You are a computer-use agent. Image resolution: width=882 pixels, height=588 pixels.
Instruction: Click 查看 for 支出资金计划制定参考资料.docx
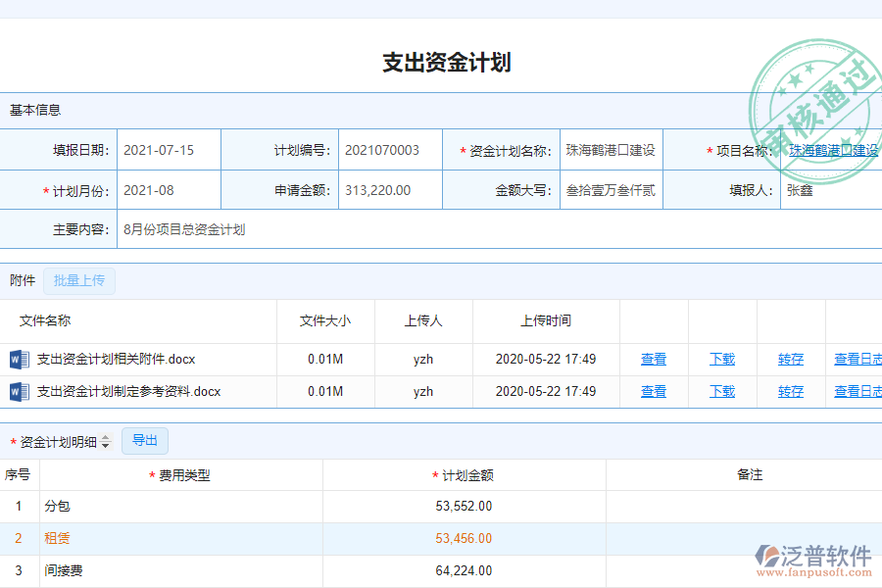click(x=654, y=391)
